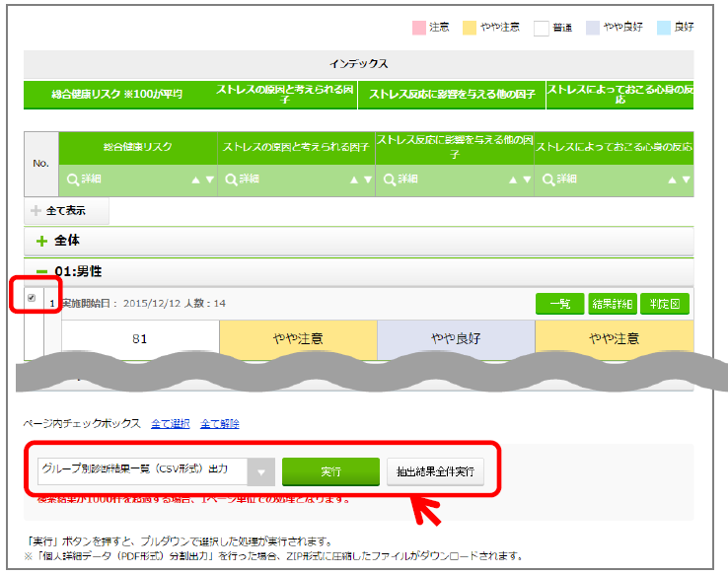Sort ストレス反応に影響を与える他の因子 column descending

[527, 180]
